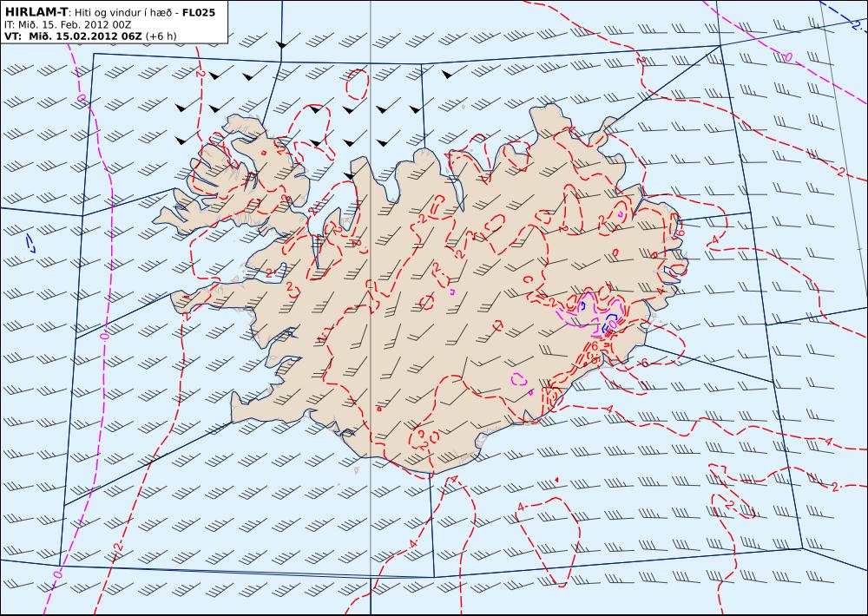868x616 pixels.
Task: Click the HIRLAM-T model title text
Action: (36, 11)
